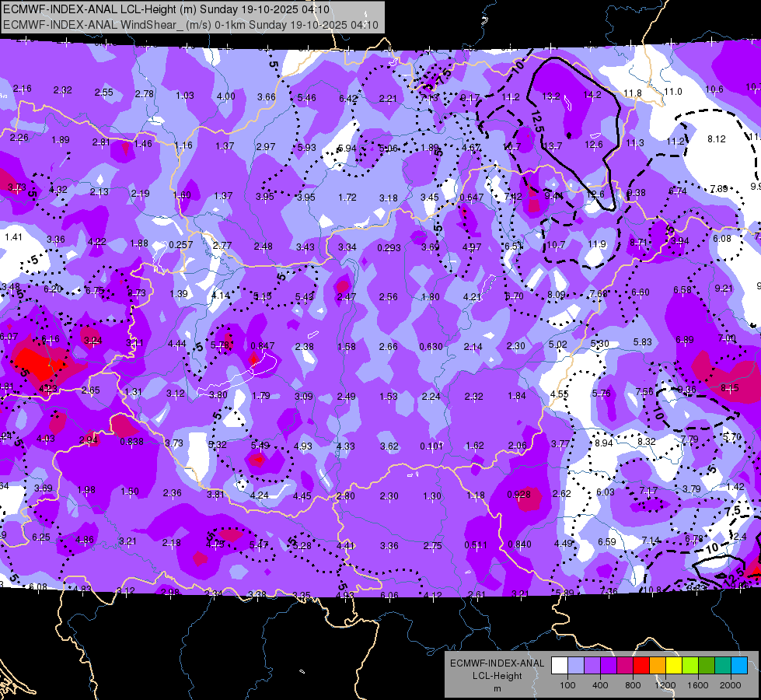Select the 8.15 grid value
The image size is (761, 700).
tap(729, 387)
